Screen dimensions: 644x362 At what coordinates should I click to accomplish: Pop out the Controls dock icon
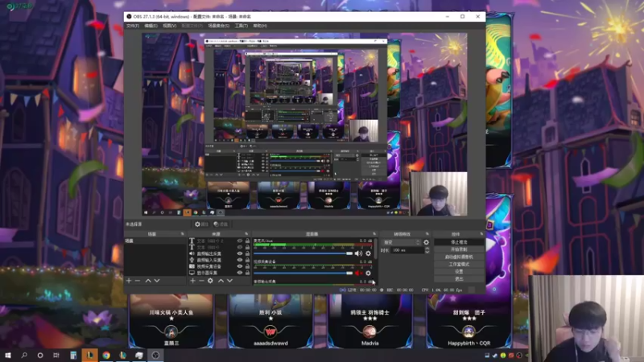coord(481,234)
